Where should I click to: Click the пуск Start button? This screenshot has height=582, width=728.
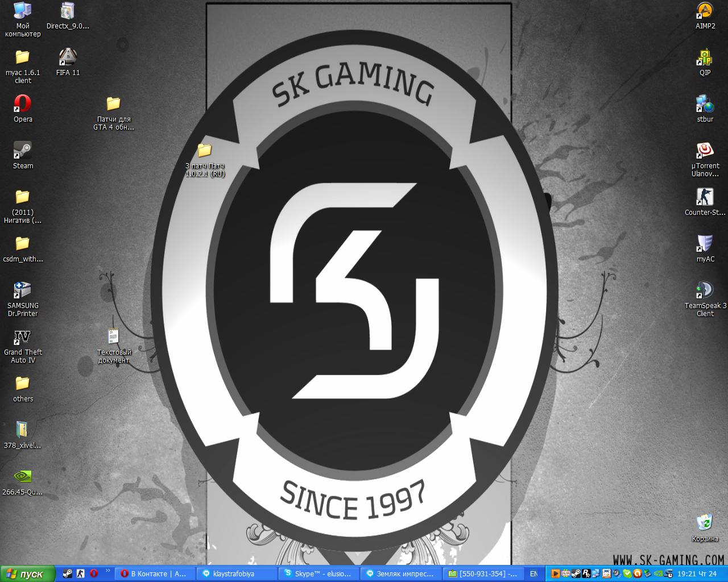click(x=27, y=574)
